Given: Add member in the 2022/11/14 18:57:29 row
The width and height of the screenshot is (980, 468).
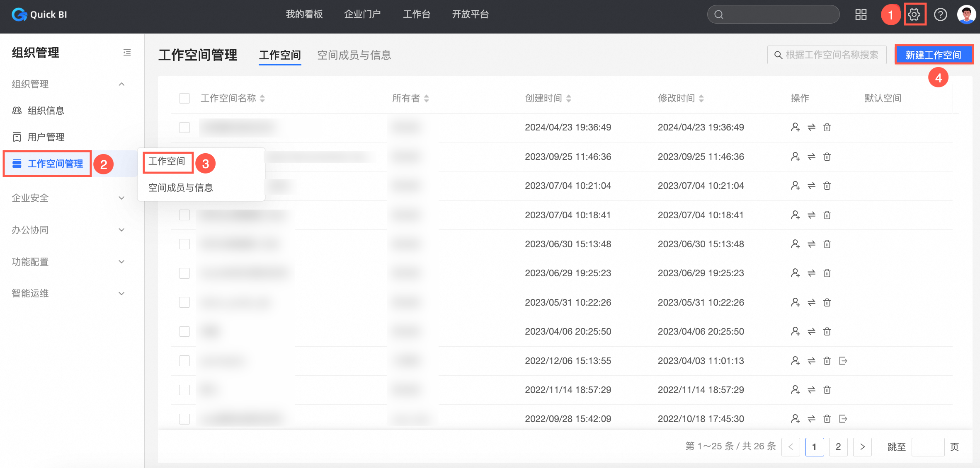Looking at the screenshot, I should tap(795, 390).
